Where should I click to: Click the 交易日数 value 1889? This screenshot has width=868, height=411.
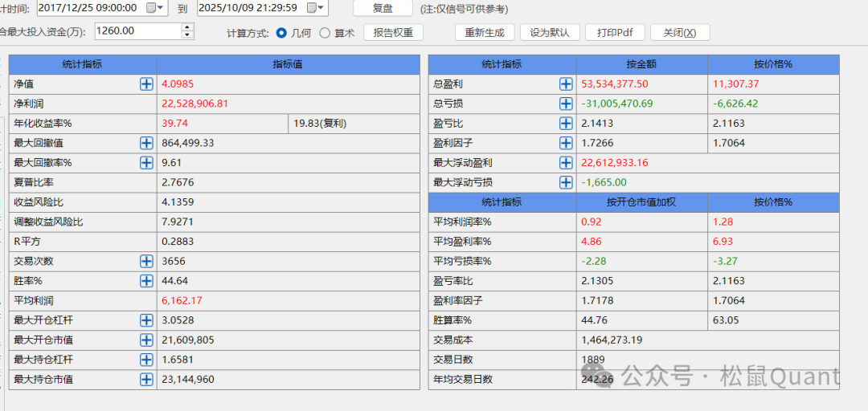coord(593,360)
